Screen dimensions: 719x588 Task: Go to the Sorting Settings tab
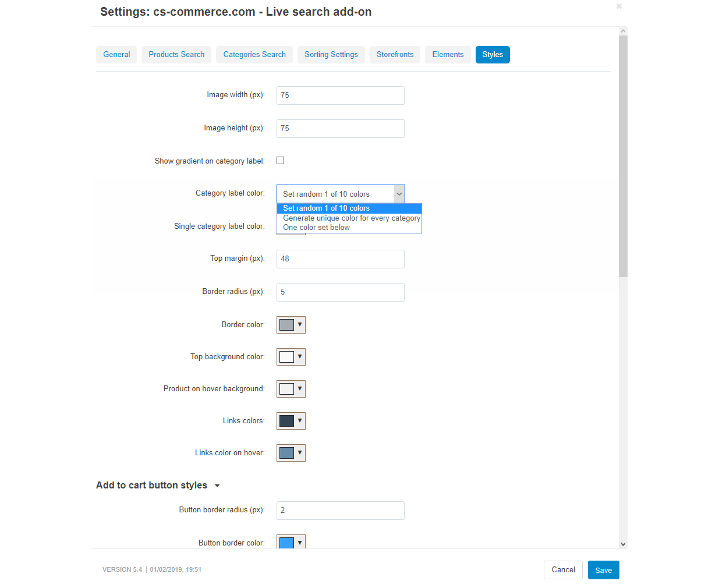(331, 55)
